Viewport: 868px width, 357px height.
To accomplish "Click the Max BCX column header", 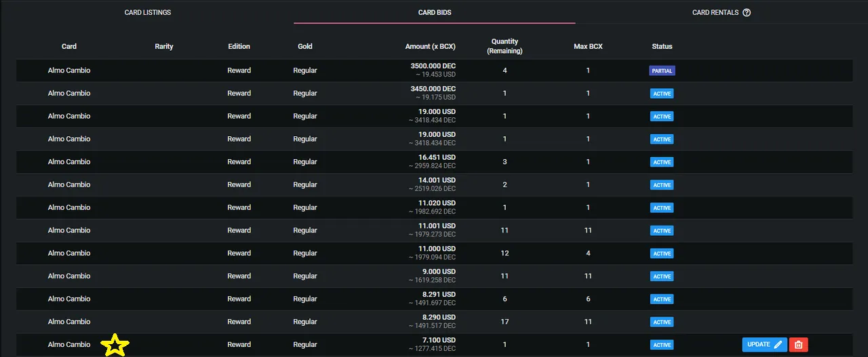I will pos(588,47).
